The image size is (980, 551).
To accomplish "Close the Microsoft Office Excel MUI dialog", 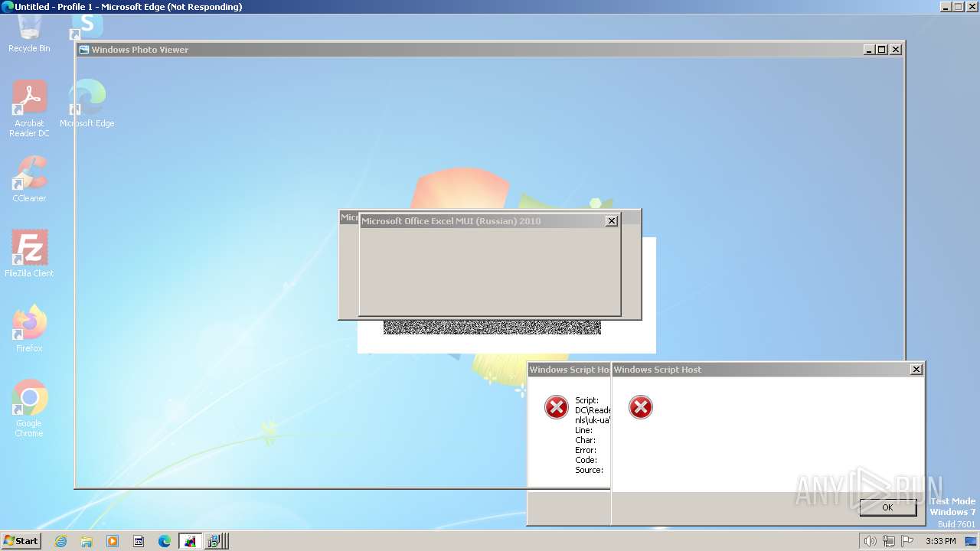I will click(x=611, y=221).
